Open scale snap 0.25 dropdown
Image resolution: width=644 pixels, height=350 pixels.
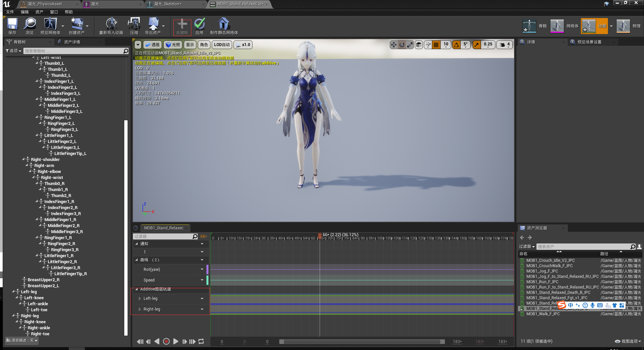(488, 45)
